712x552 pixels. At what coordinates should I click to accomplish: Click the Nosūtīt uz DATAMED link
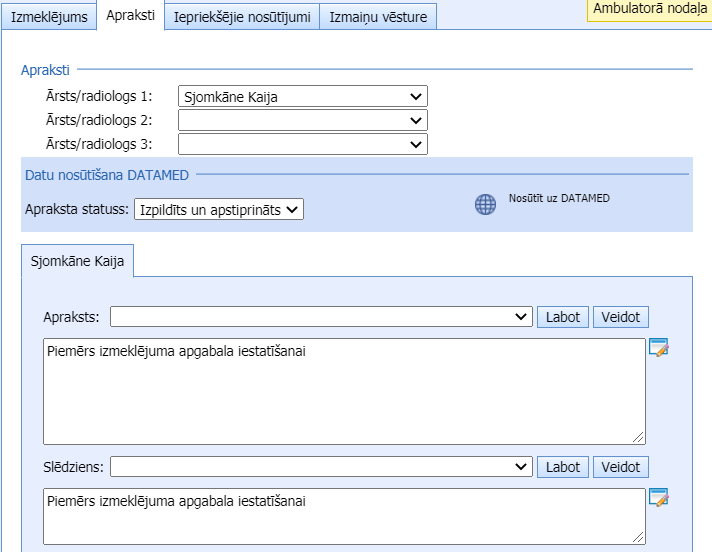click(x=559, y=198)
